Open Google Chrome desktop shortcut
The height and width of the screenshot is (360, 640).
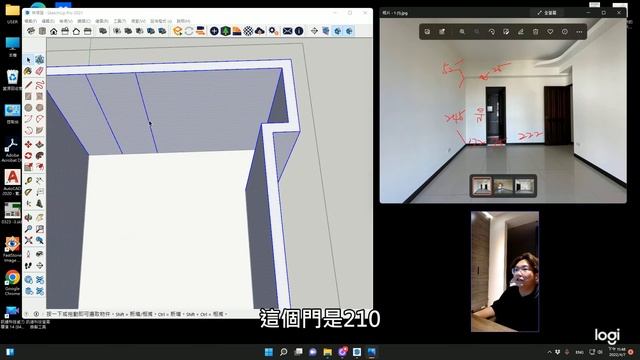[x=12, y=282]
